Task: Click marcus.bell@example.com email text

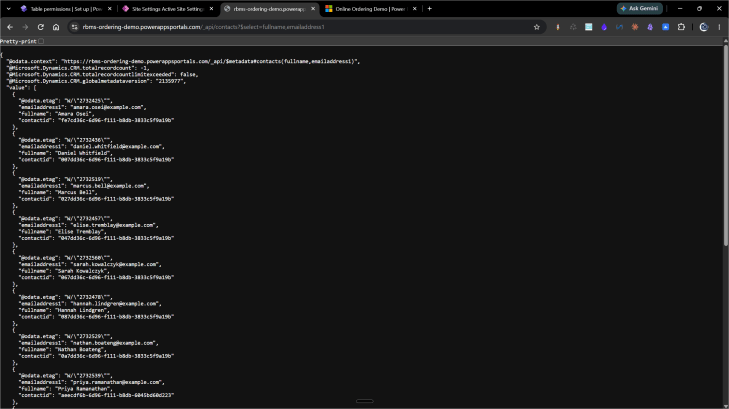Action: click(x=108, y=186)
